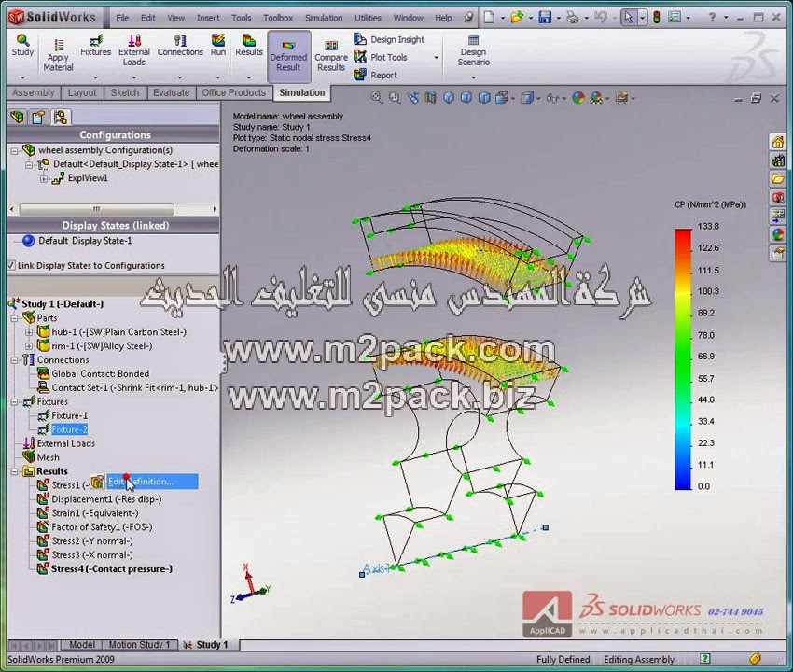This screenshot has height=672, width=793.
Task: Switch to Motion Study 1 tab
Action: coord(140,645)
